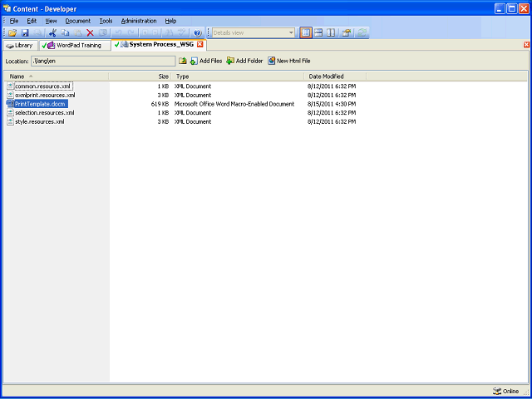Switch to the WordPad Training tab
The image size is (532, 399).
[x=75, y=46]
